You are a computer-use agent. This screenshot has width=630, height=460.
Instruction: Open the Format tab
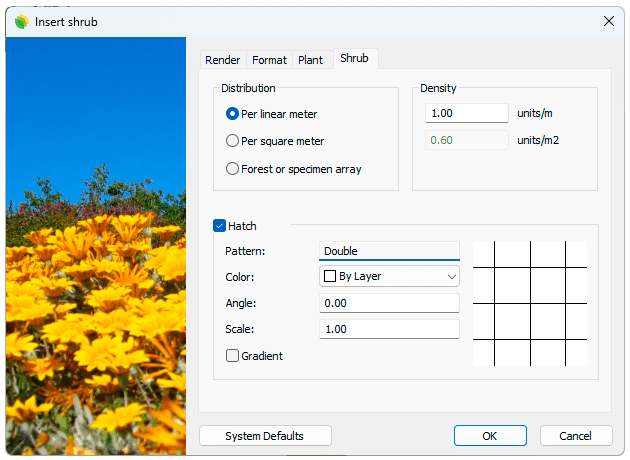click(x=269, y=60)
